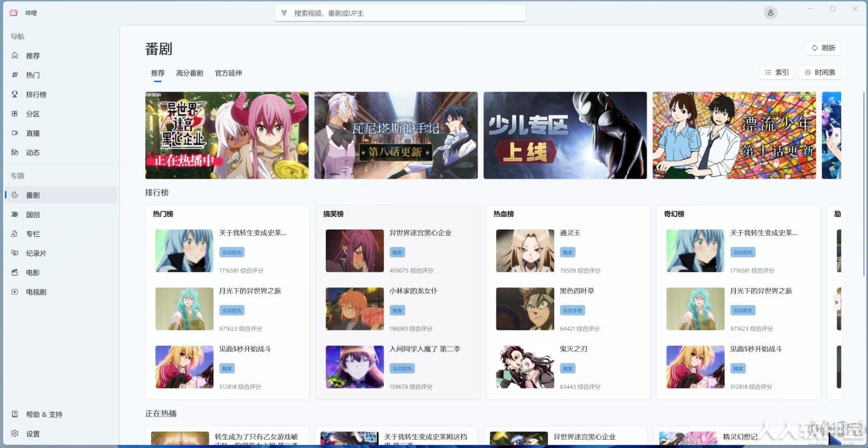This screenshot has width=868, height=448.
Task: Open 月光下的异世界之旅 in 奇幻榜
Action: (x=738, y=309)
